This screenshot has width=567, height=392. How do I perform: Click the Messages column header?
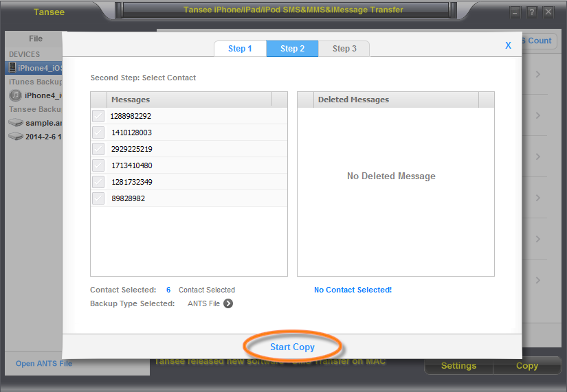point(190,100)
